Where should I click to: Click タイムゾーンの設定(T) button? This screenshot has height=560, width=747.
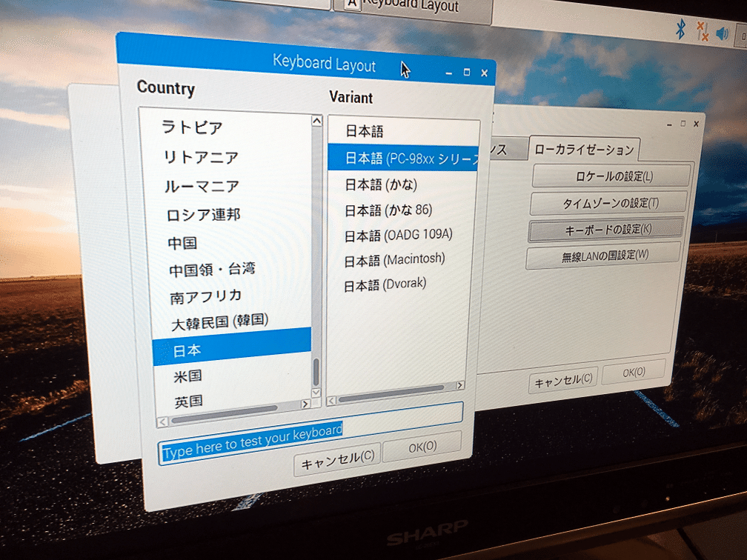pyautogui.click(x=609, y=203)
